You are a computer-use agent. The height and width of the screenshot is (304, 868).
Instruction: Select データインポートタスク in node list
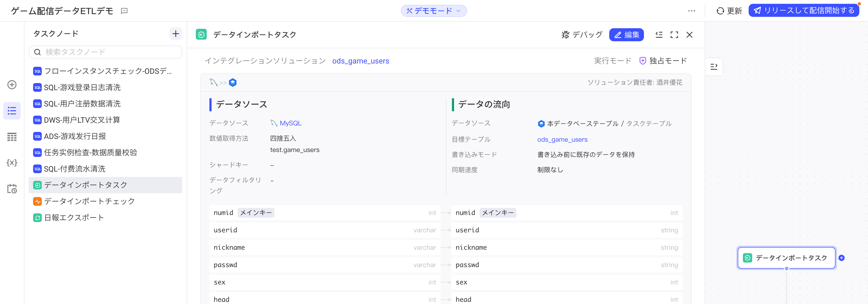point(106,185)
